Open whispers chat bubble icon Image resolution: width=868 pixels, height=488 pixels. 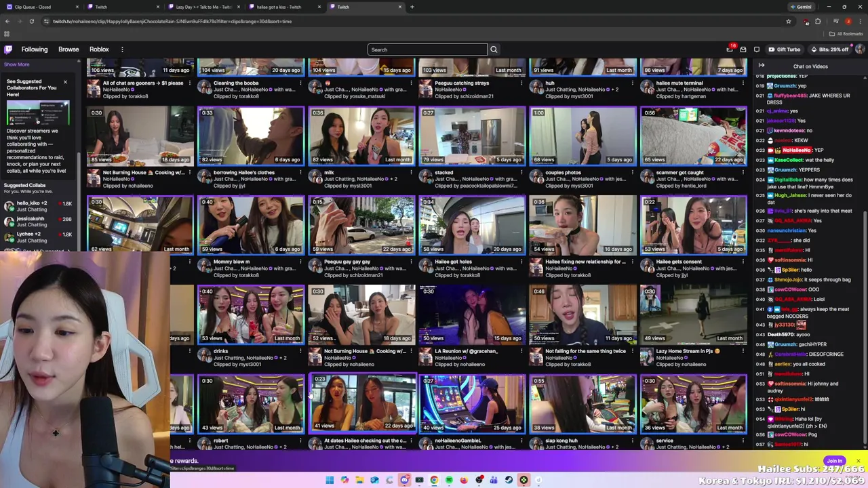[757, 49]
